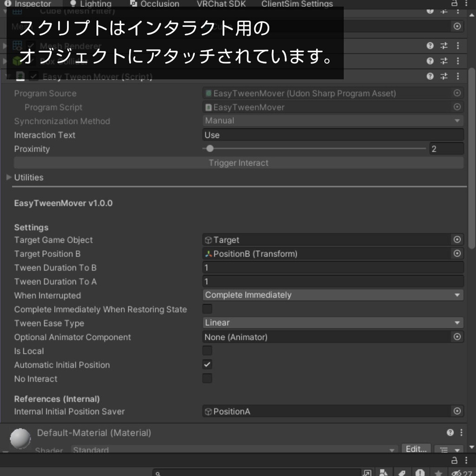Open the VRChat SDK tab

[x=221, y=4]
